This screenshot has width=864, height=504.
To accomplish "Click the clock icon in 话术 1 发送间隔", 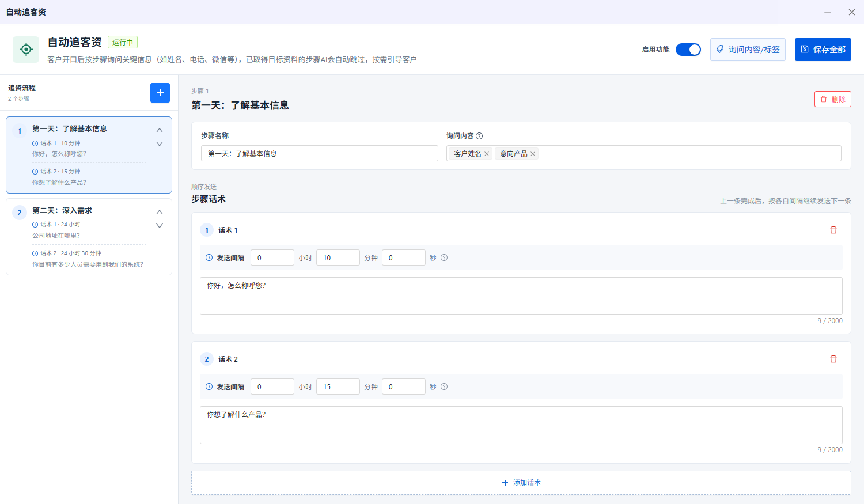I will tap(209, 257).
